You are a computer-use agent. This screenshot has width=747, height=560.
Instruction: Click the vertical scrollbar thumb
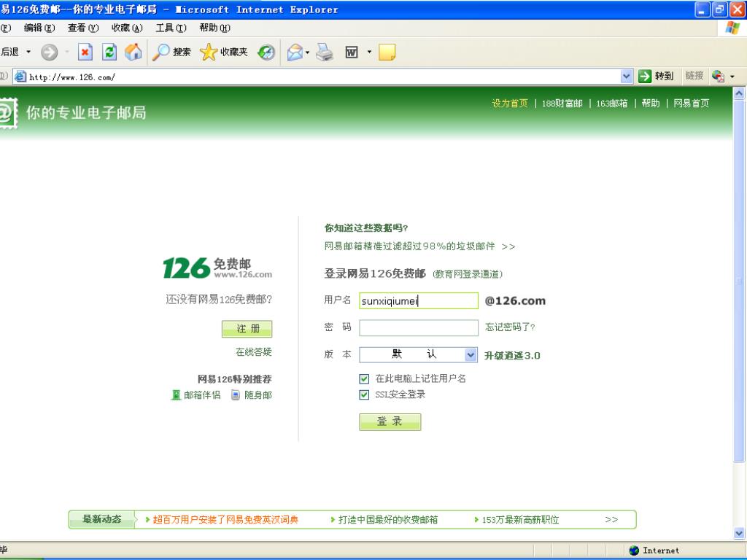click(x=739, y=281)
